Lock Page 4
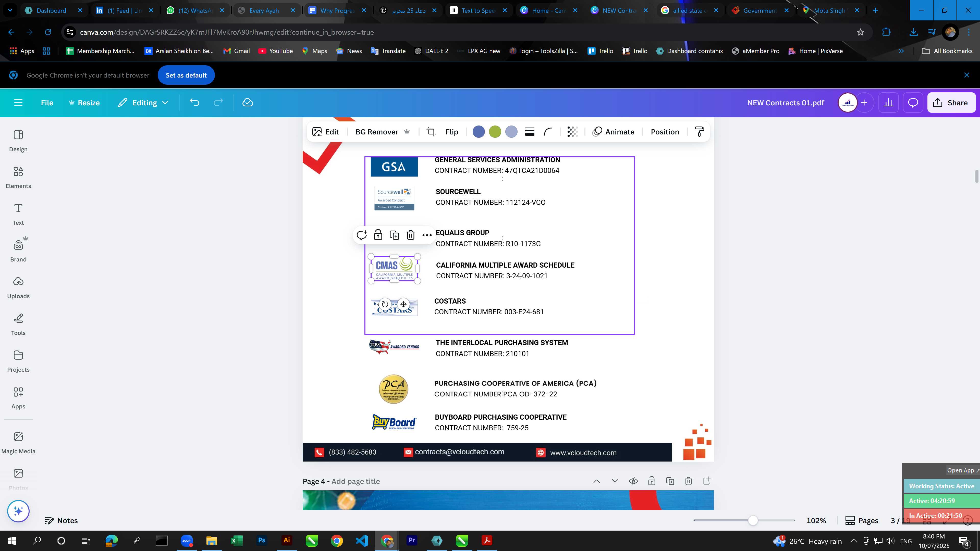980x551 pixels. click(x=652, y=481)
